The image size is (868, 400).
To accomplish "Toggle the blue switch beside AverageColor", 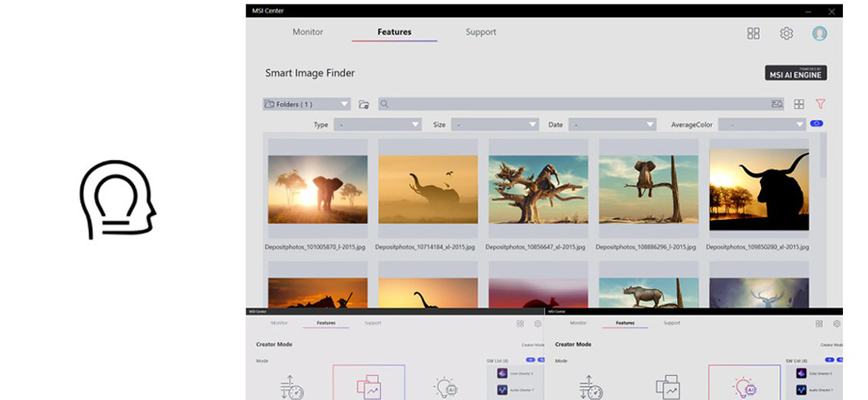I will coord(817,123).
